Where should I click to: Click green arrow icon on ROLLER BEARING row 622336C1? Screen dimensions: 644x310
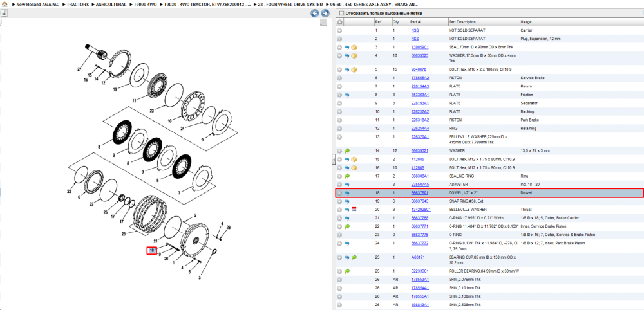347,271
